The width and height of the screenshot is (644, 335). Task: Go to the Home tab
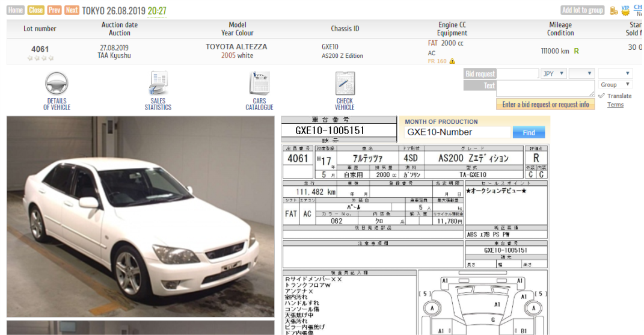point(16,10)
